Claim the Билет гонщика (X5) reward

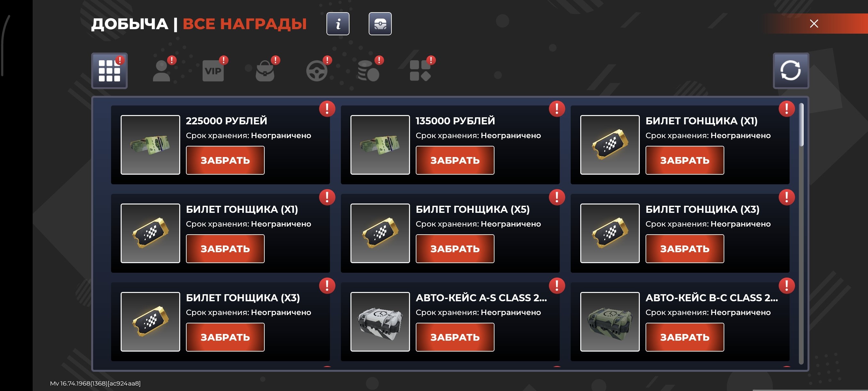pos(455,249)
